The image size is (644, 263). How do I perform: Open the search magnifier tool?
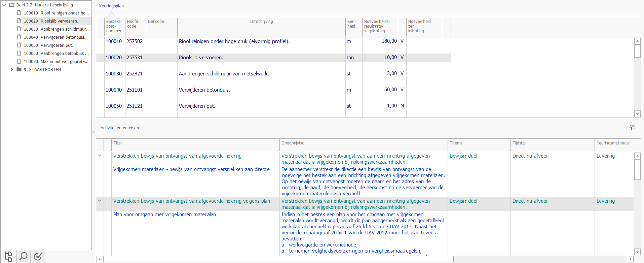(23, 256)
